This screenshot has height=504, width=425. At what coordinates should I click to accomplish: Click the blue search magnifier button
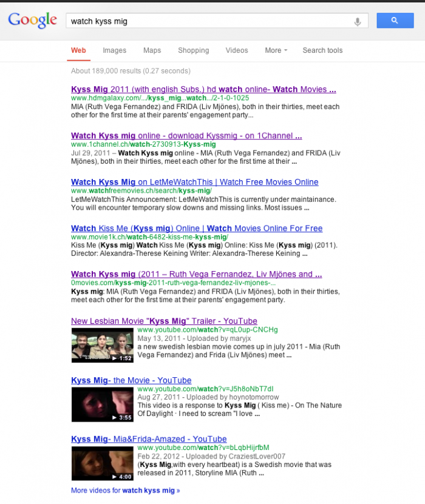coord(395,21)
